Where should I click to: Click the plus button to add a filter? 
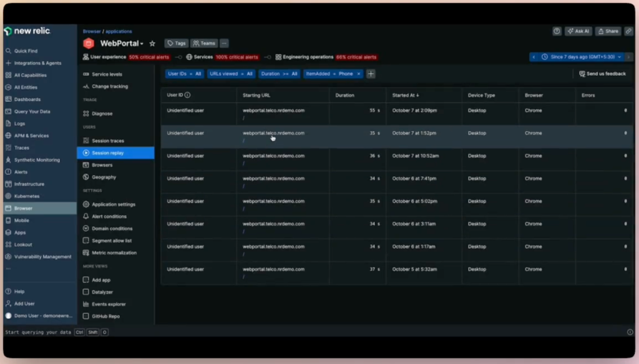(x=371, y=73)
